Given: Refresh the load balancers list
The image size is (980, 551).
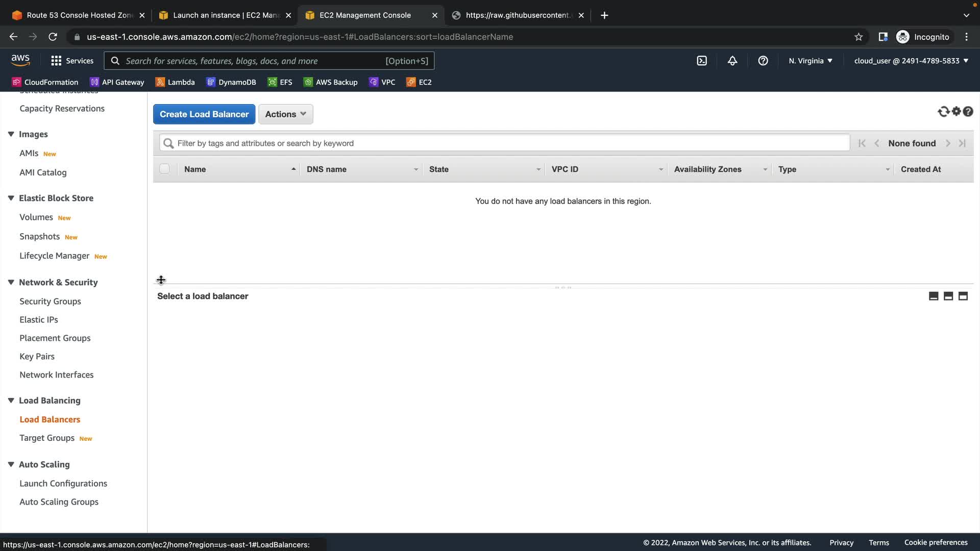Looking at the screenshot, I should (943, 111).
